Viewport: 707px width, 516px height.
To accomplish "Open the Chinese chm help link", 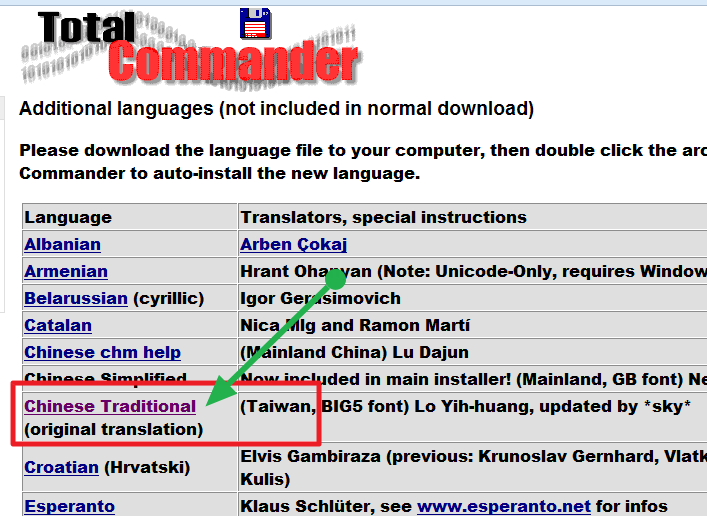I will click(102, 352).
